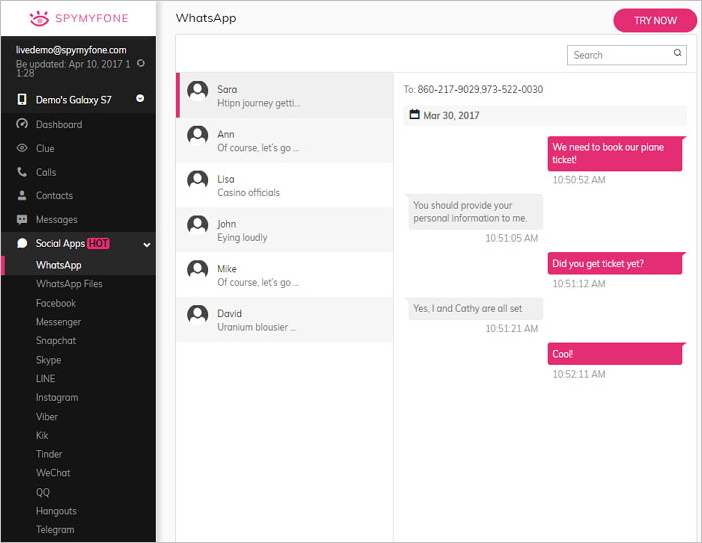702x543 pixels.
Task: Click the 'Cool!' message bubble
Action: (616, 354)
